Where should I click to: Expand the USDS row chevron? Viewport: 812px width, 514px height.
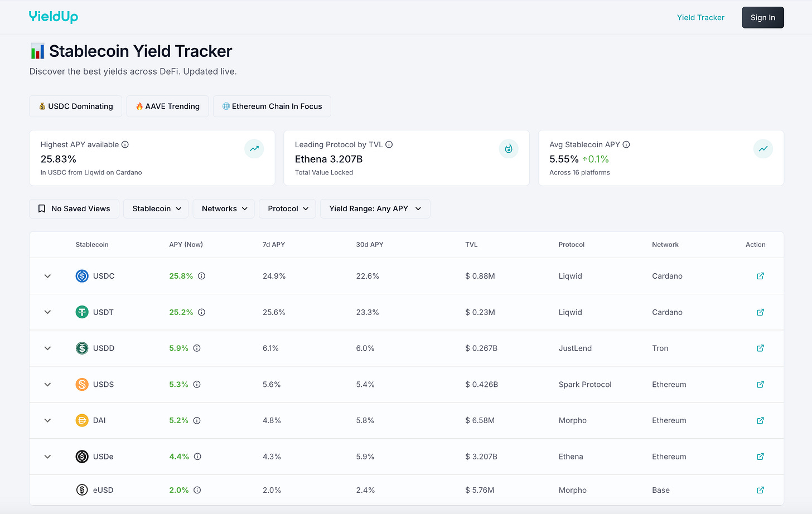pyautogui.click(x=47, y=384)
